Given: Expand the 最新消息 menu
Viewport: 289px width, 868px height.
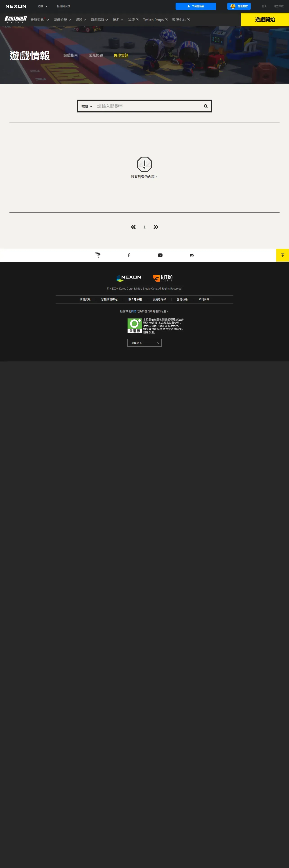Looking at the screenshot, I should 40,20.
